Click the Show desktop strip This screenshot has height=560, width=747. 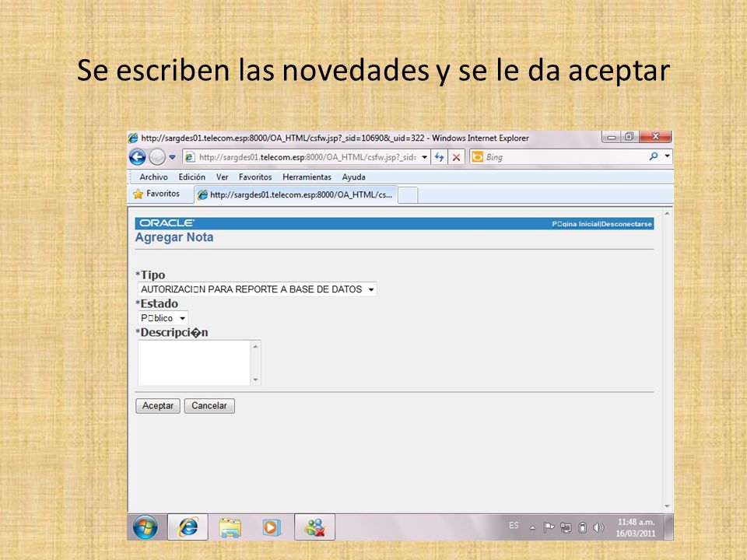668,527
